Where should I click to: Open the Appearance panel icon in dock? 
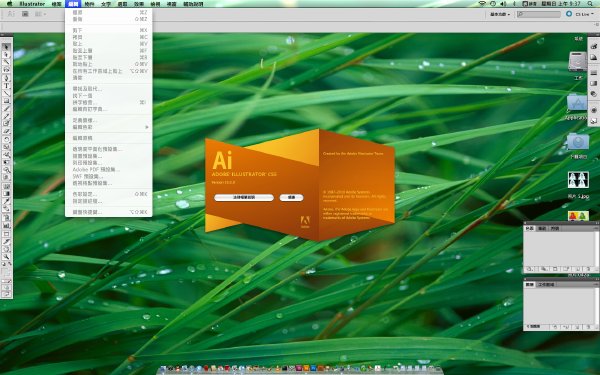point(593,110)
